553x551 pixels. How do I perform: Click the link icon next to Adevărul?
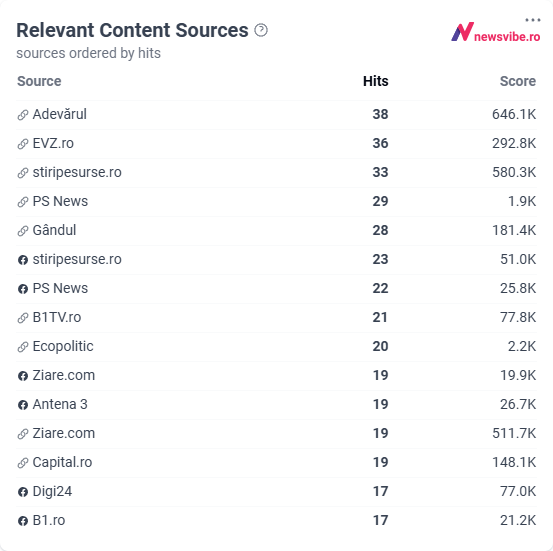coord(23,115)
